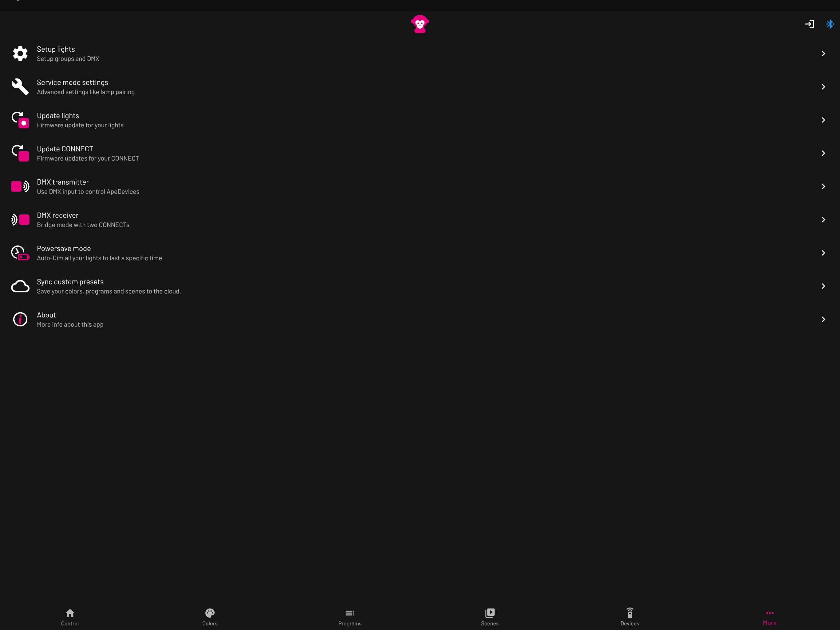The image size is (840, 630).
Task: Open Update CONNECT firmware page
Action: coord(420,153)
